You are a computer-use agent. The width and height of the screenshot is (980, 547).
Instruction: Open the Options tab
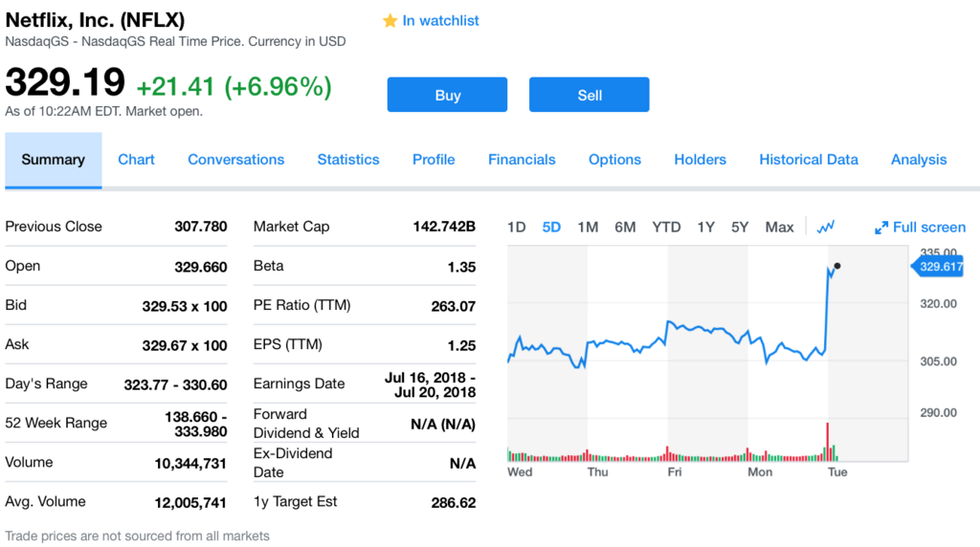point(615,160)
